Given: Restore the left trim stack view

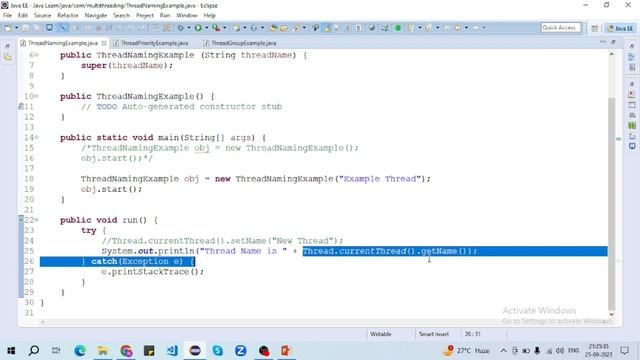Looking at the screenshot, I should [7, 46].
